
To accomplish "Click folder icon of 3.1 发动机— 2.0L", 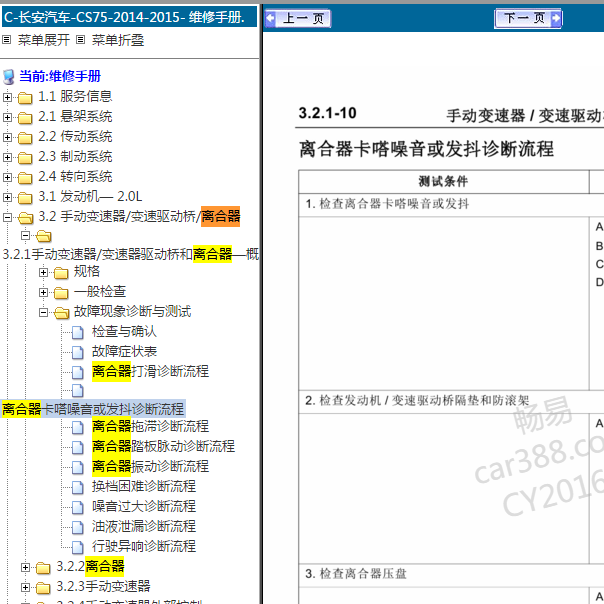I will [x=25, y=198].
